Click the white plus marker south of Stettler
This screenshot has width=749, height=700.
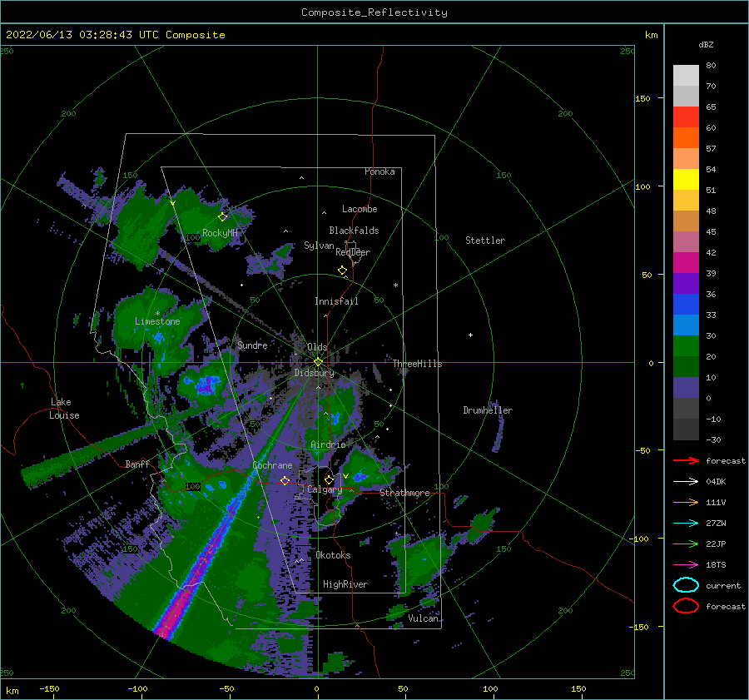tap(470, 335)
